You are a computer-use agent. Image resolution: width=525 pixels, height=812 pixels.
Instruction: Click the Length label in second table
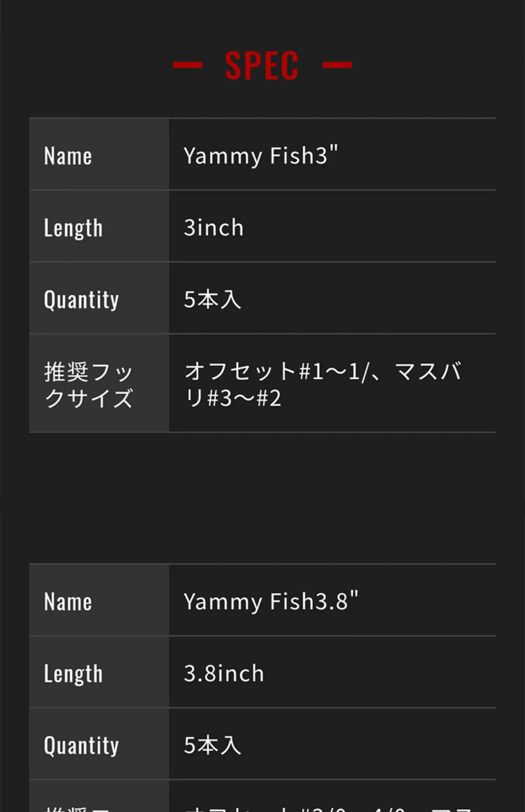tap(73, 674)
